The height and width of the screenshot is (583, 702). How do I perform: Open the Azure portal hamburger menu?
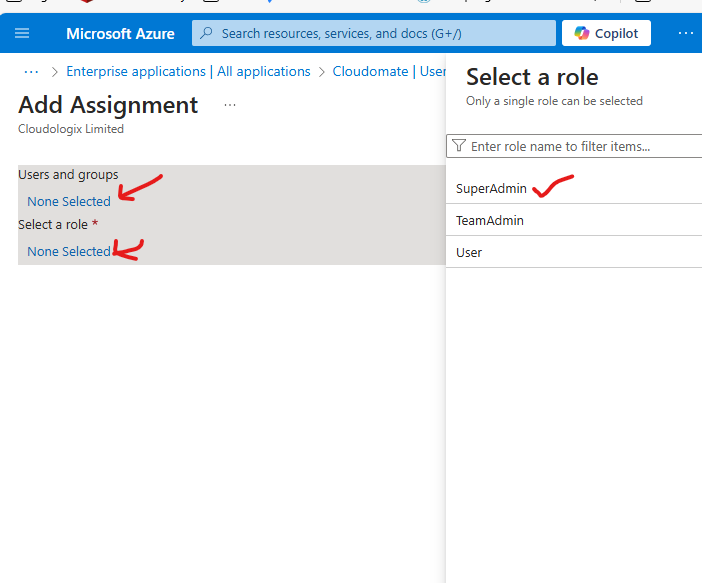click(22, 33)
